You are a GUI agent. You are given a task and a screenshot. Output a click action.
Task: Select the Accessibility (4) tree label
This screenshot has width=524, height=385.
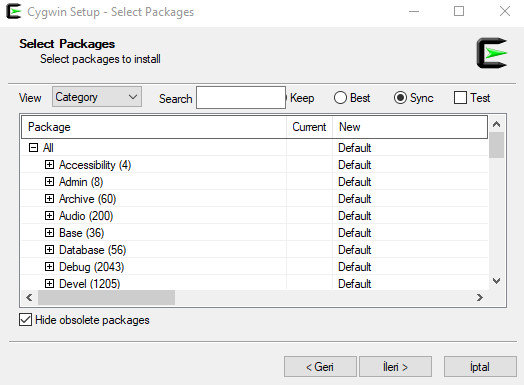[95, 165]
